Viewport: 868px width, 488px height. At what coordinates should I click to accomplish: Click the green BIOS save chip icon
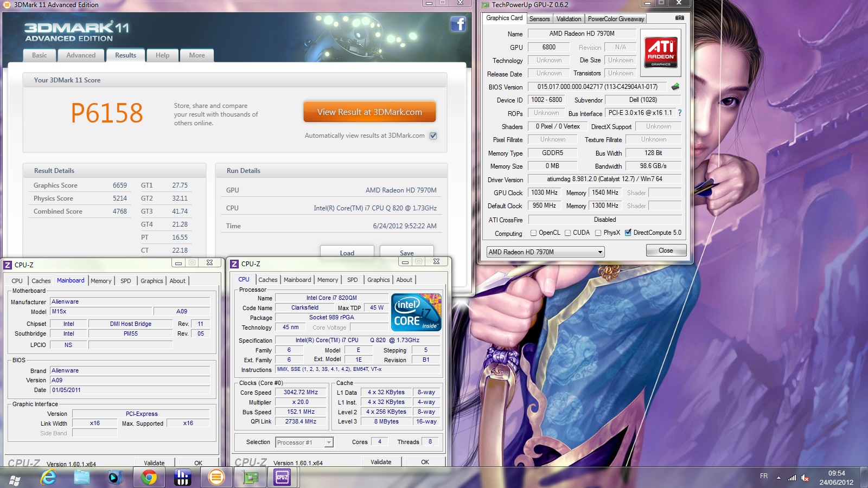click(x=675, y=87)
